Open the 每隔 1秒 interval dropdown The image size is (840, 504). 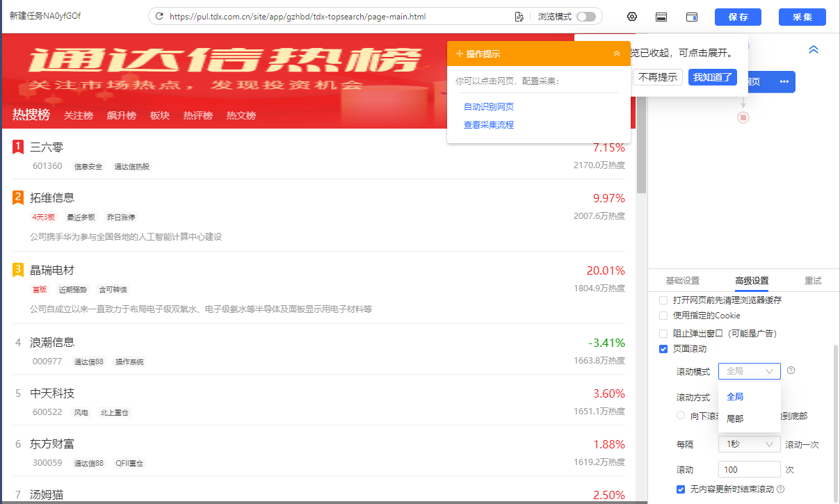(x=750, y=444)
